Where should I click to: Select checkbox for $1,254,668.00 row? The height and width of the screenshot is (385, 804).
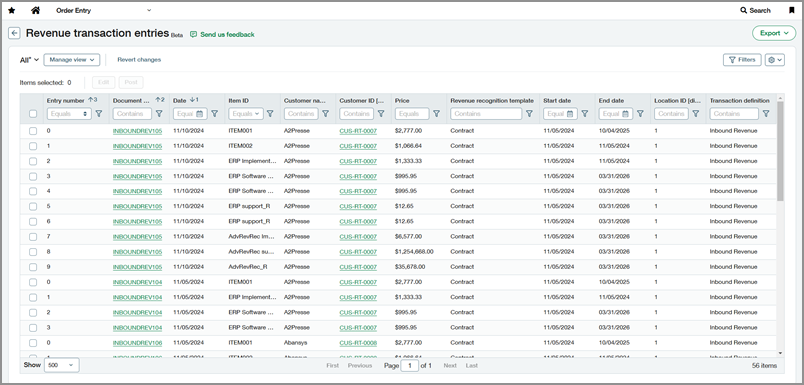coord(33,252)
